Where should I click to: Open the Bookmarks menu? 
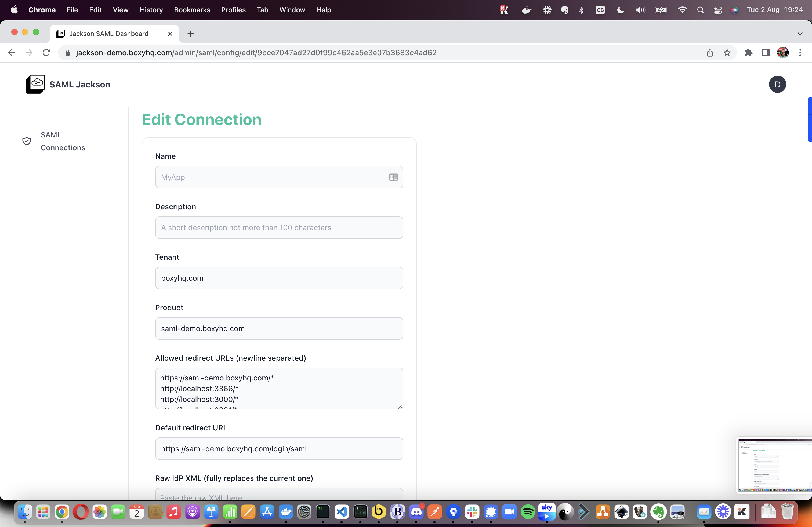(192, 10)
